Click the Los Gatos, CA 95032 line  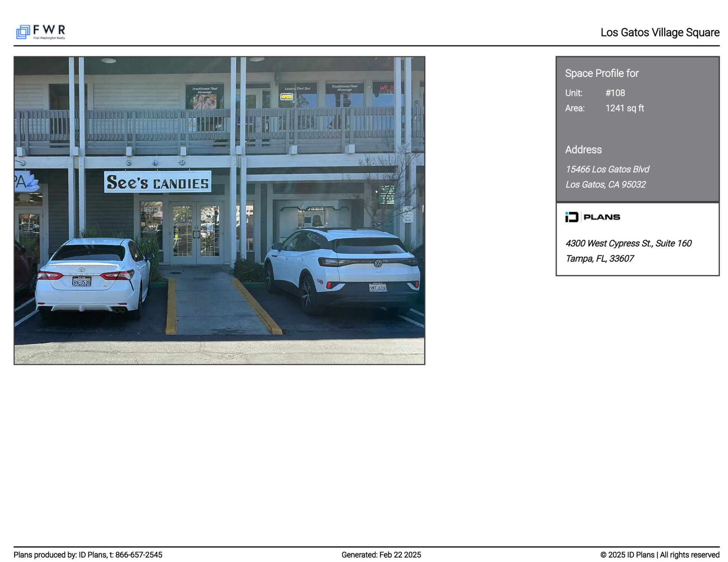click(605, 185)
